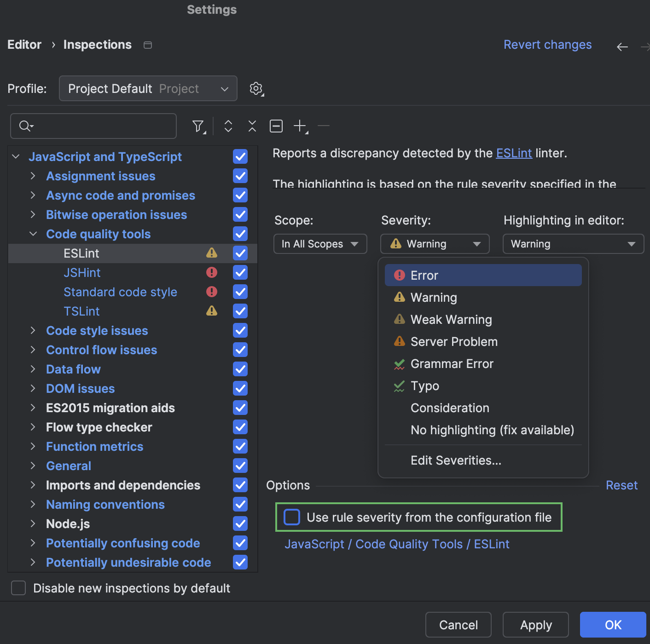
Task: Check Disable new inspections by default
Action: [18, 588]
